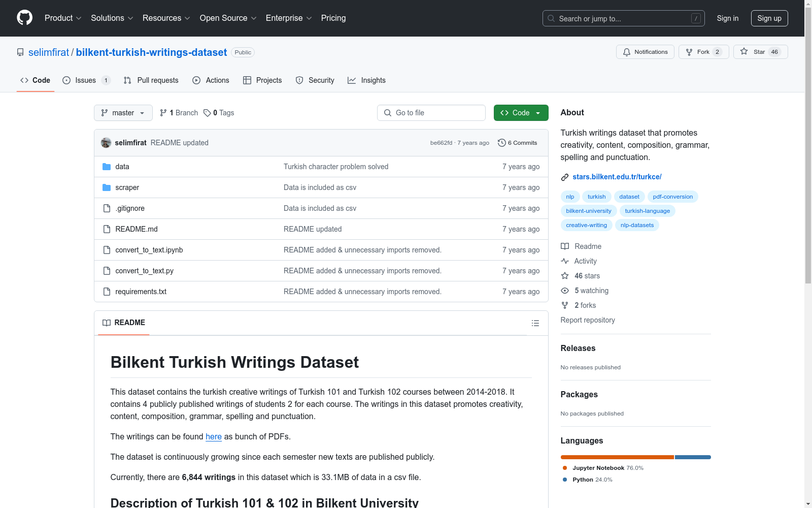This screenshot has width=812, height=508.
Task: Click the requirements.txt file icon
Action: pos(107,292)
